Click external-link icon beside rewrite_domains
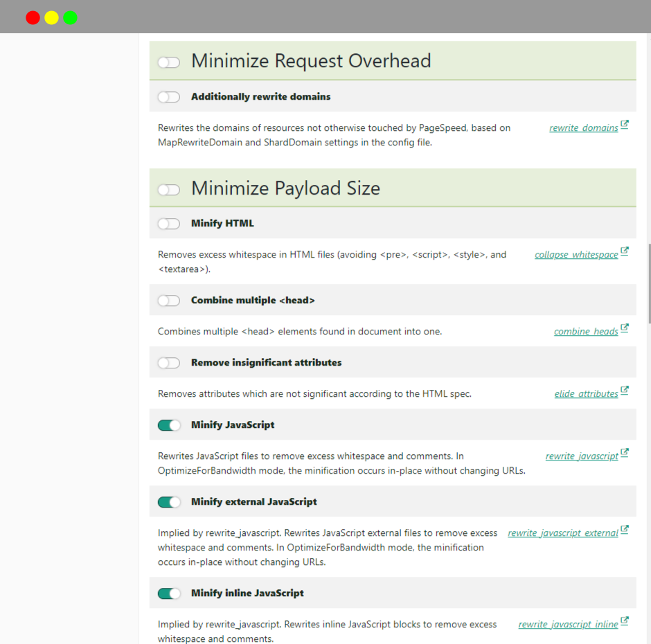The width and height of the screenshot is (651, 644). pyautogui.click(x=625, y=125)
